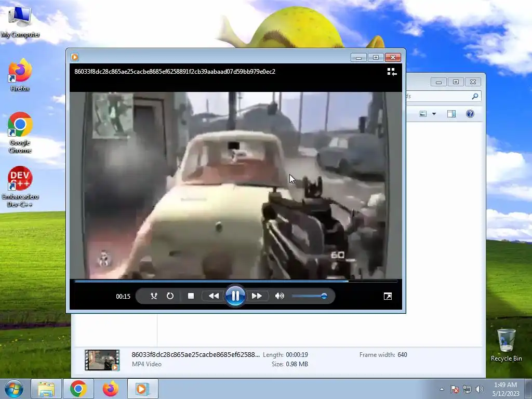The height and width of the screenshot is (399, 532).
Task: Click the file name in details pane
Action: point(195,354)
